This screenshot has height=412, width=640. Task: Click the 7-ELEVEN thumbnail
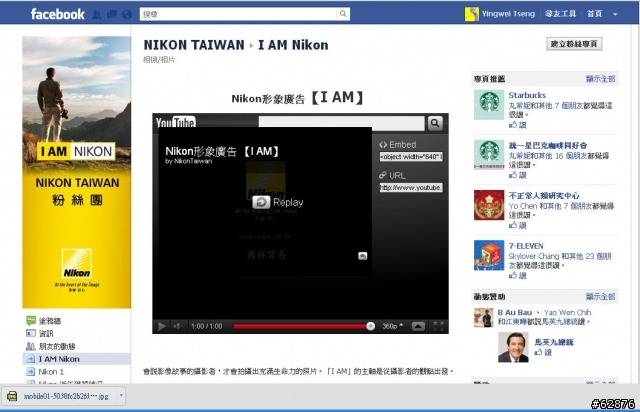(x=489, y=255)
